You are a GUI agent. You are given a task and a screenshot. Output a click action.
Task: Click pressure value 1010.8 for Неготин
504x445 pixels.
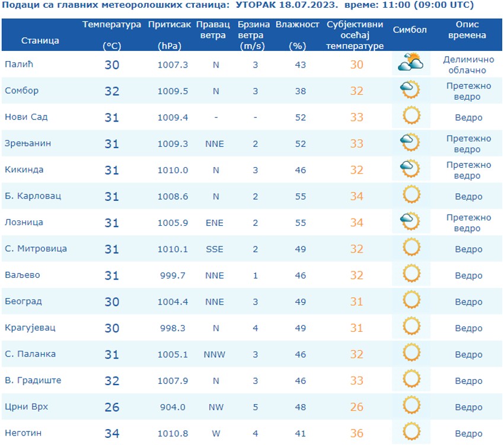(x=173, y=433)
